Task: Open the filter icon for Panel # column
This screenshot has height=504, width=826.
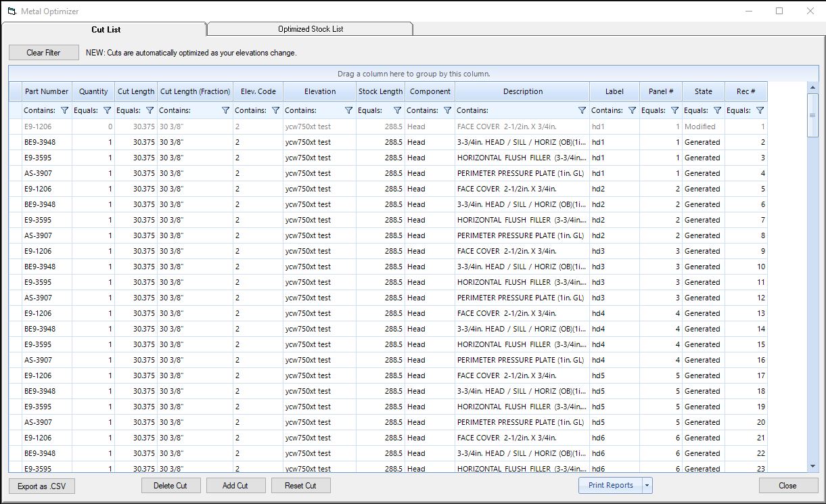Action: point(674,110)
